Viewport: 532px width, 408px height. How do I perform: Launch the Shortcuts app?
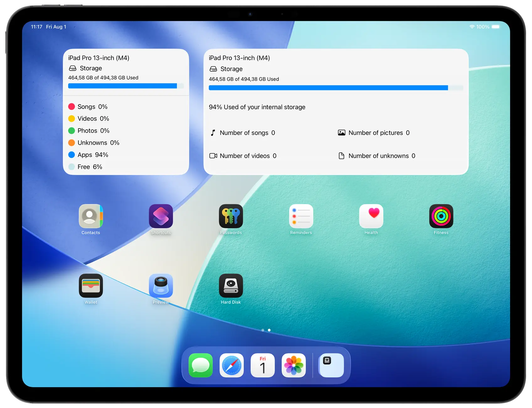[x=161, y=216]
